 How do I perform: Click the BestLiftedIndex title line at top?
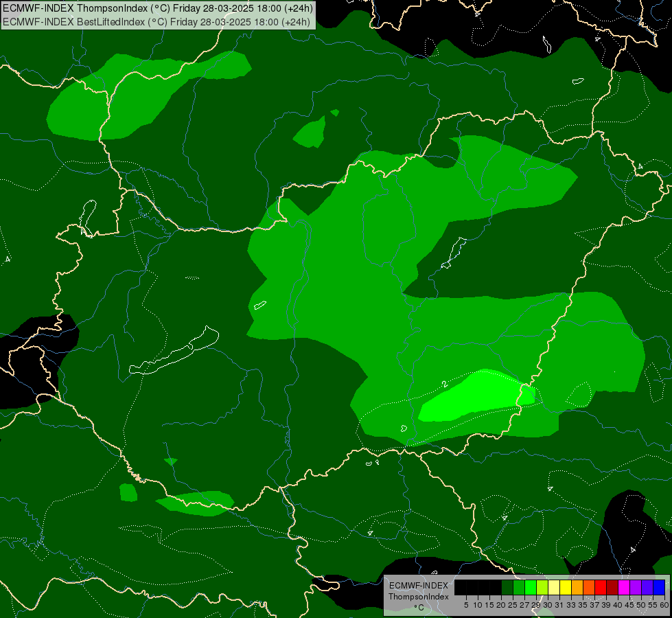(x=156, y=22)
